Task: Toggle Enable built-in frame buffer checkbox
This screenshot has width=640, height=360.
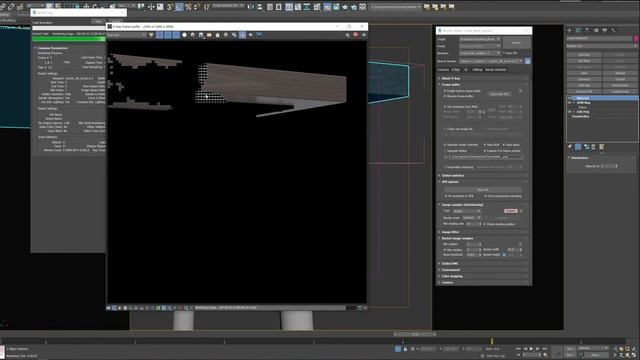Action: (445, 91)
